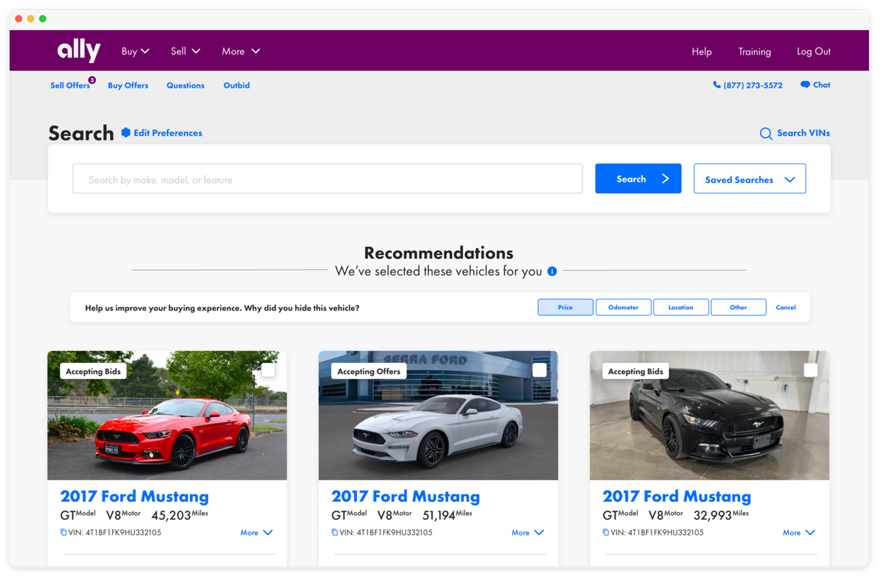887x588 pixels.
Task: Expand More on 32,993 miles Mustang
Action: (x=799, y=533)
